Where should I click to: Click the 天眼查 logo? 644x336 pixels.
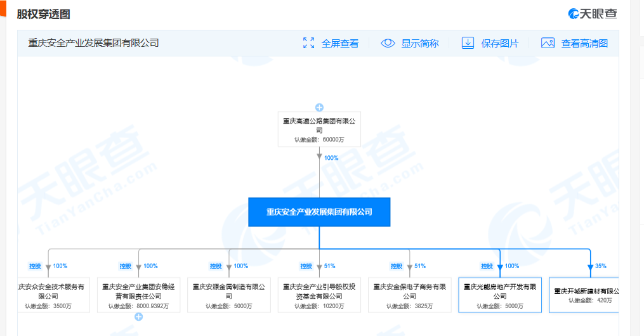(592, 14)
